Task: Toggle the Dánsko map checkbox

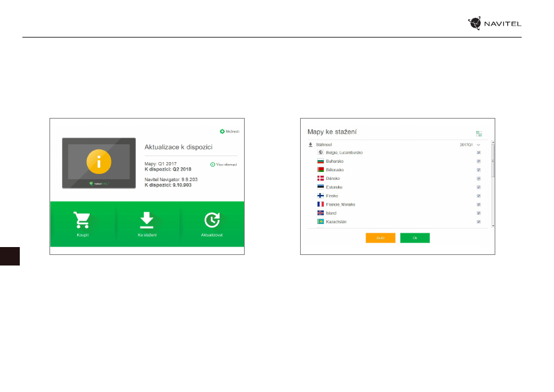Action: pos(478,179)
